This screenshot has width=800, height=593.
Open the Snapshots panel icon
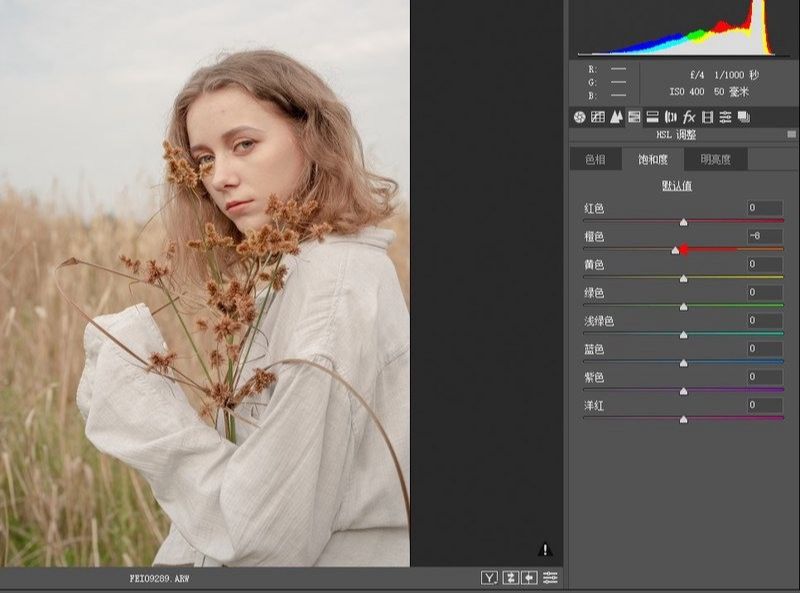click(x=743, y=117)
